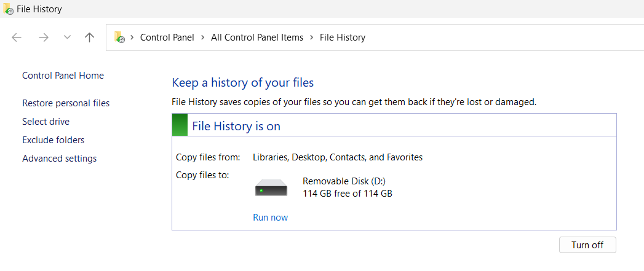644x271 pixels.
Task: Open Control Panel Home
Action: pyautogui.click(x=63, y=76)
